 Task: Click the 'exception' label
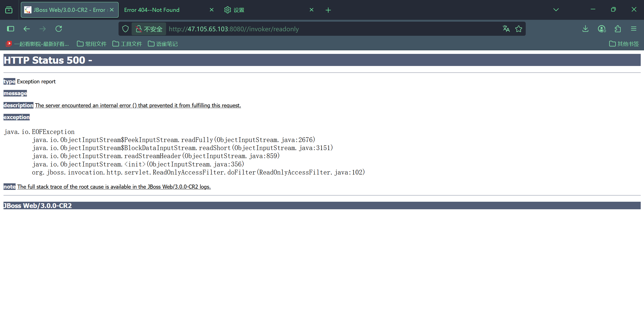17,117
